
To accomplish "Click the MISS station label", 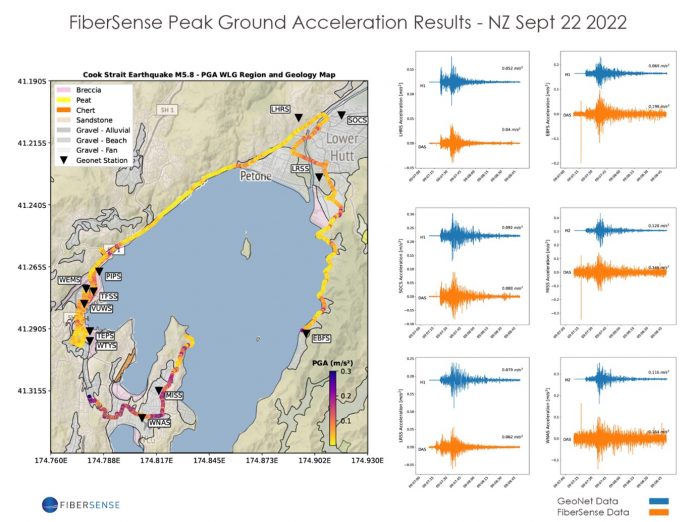I will (x=173, y=395).
